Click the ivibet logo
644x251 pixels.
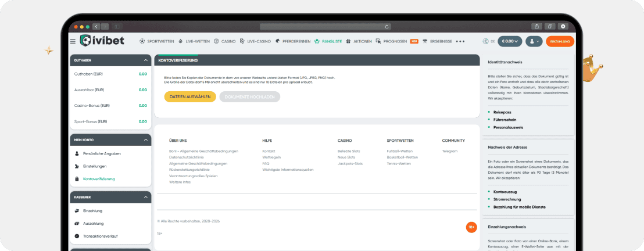pyautogui.click(x=102, y=41)
